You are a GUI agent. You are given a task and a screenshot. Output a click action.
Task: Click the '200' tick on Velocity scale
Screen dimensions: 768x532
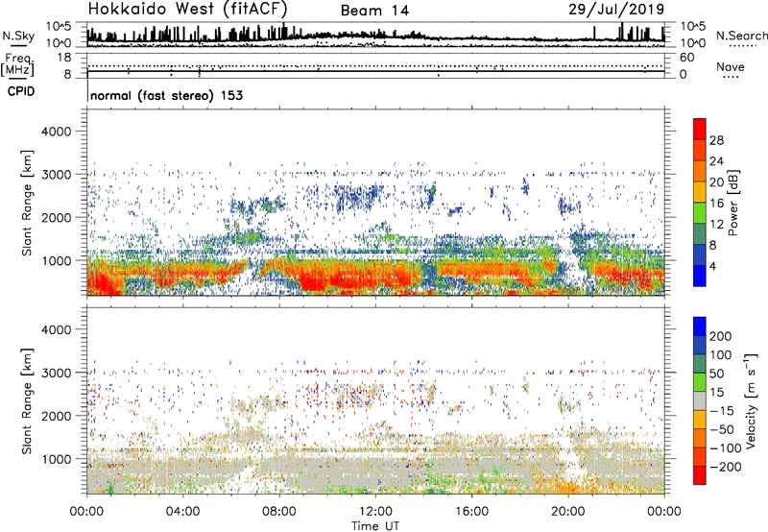(721, 336)
